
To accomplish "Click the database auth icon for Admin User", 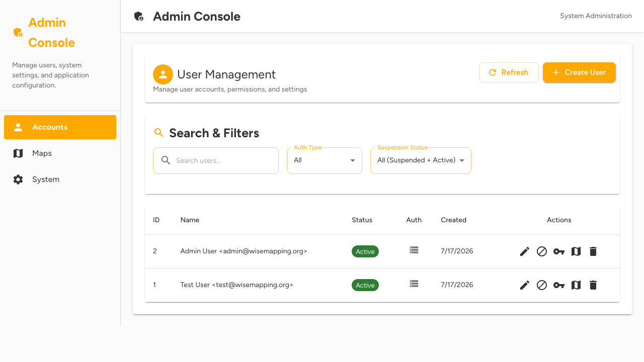I will [x=414, y=250].
